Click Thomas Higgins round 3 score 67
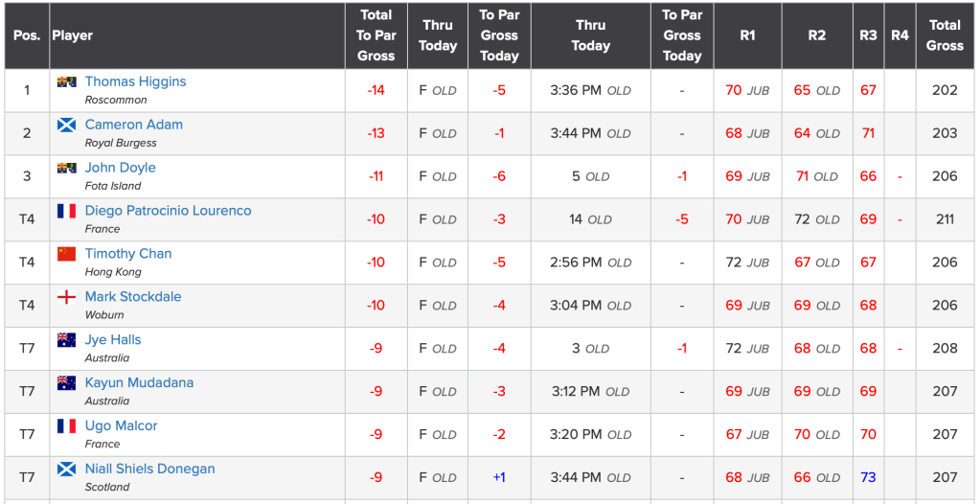The height and width of the screenshot is (504, 980). click(868, 91)
